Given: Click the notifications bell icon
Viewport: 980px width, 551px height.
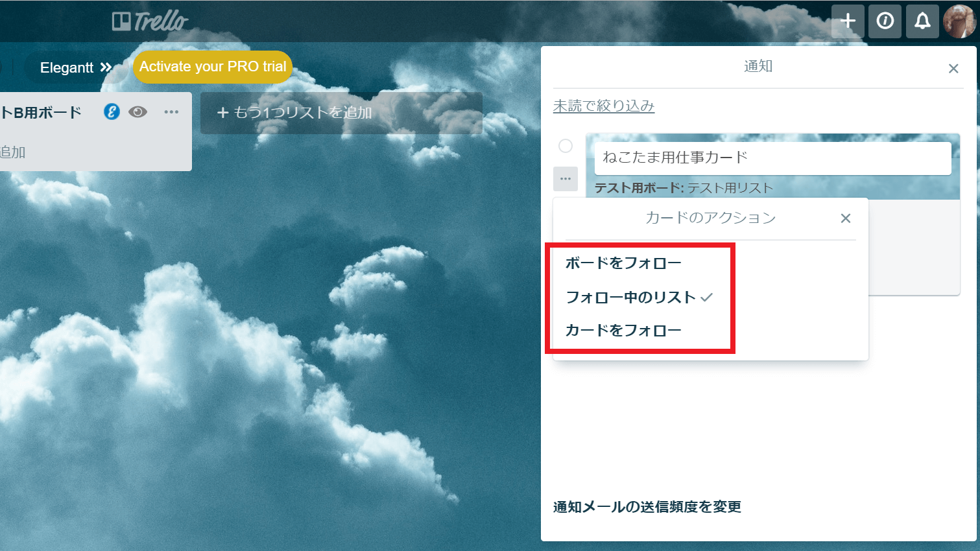Looking at the screenshot, I should click(x=922, y=21).
